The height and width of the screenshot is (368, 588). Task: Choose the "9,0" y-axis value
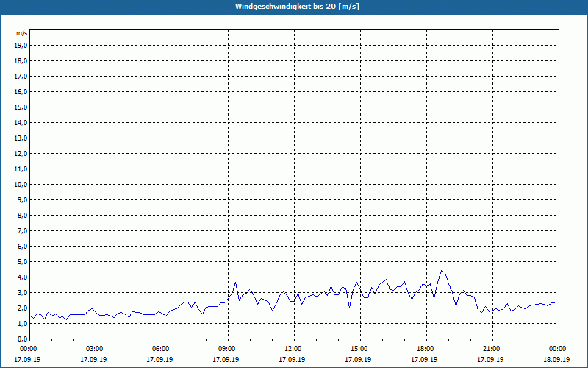(x=23, y=199)
